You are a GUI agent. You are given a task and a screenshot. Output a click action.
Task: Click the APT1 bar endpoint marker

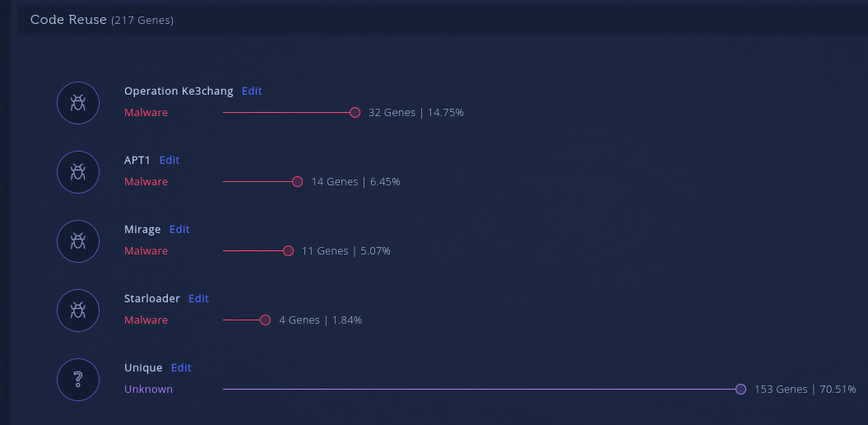pyautogui.click(x=297, y=182)
